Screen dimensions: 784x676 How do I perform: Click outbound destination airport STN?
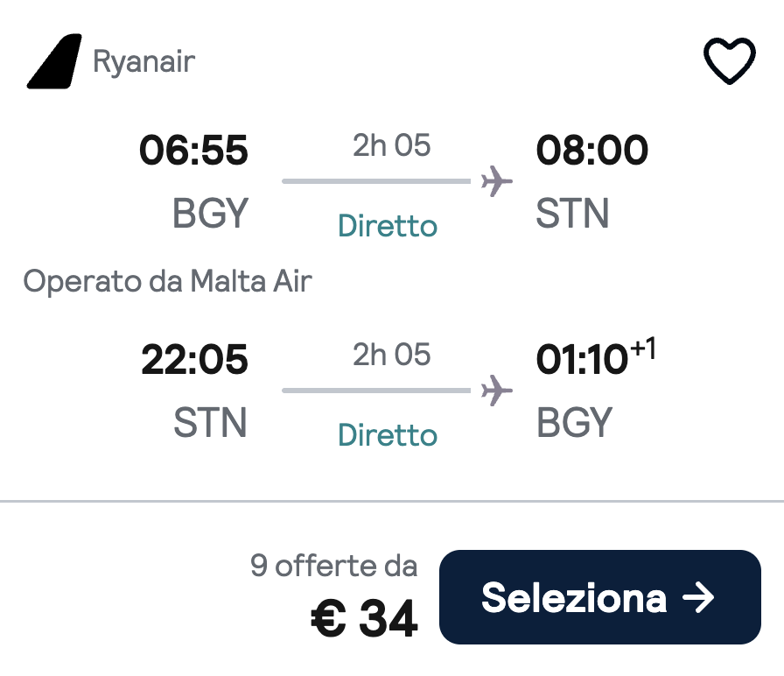coord(572,214)
